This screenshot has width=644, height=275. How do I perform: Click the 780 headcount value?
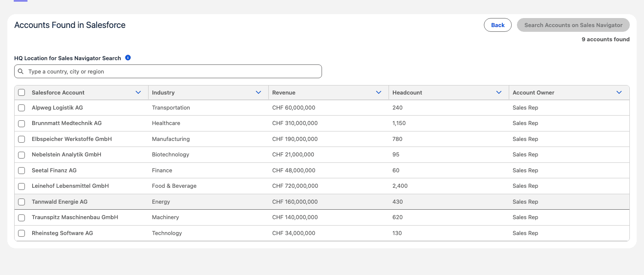[x=398, y=139]
